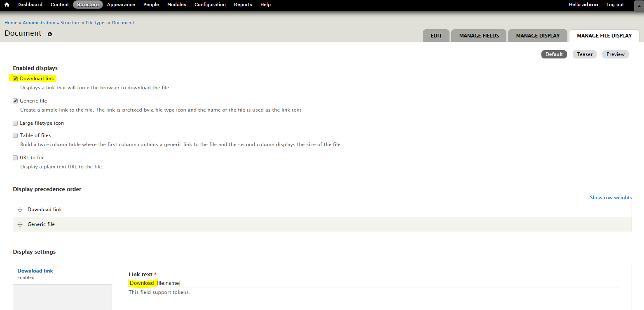Enable the Large filetype icon display

pyautogui.click(x=15, y=123)
